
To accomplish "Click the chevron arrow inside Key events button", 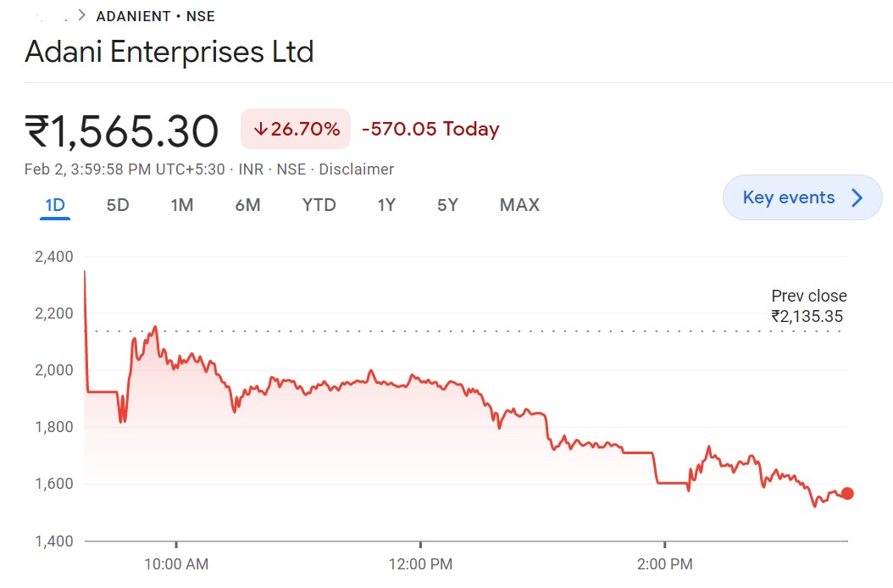I will click(x=857, y=197).
